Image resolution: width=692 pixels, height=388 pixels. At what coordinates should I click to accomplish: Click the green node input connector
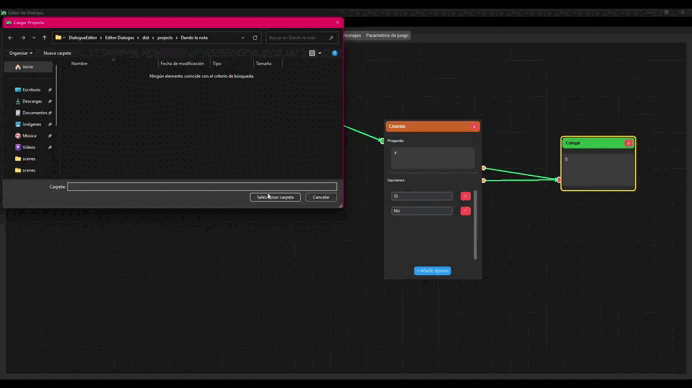point(559,180)
